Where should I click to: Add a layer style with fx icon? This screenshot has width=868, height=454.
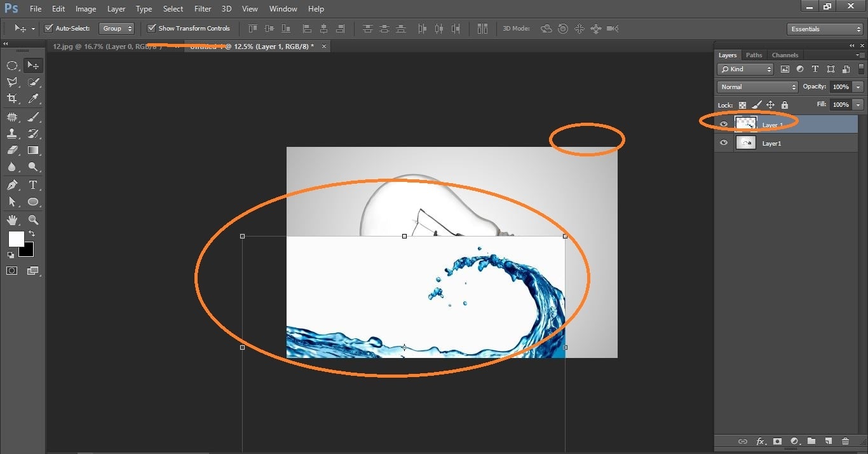point(760,441)
